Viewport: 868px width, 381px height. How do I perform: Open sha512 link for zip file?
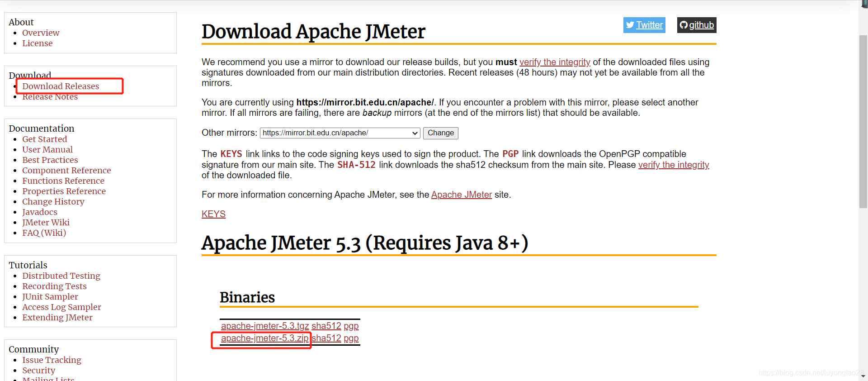point(326,338)
